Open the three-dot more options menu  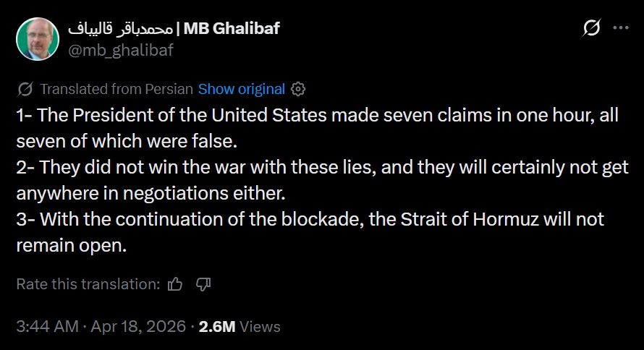click(x=621, y=29)
